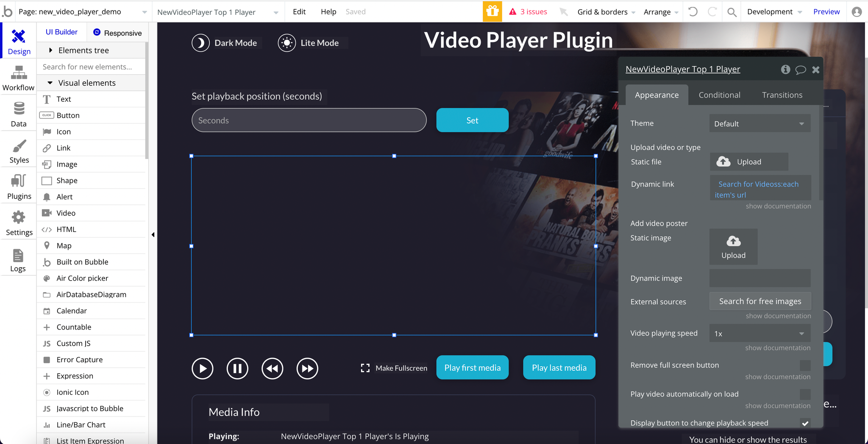Click the redo arrow icon
This screenshot has width=868, height=444.
coord(712,11)
